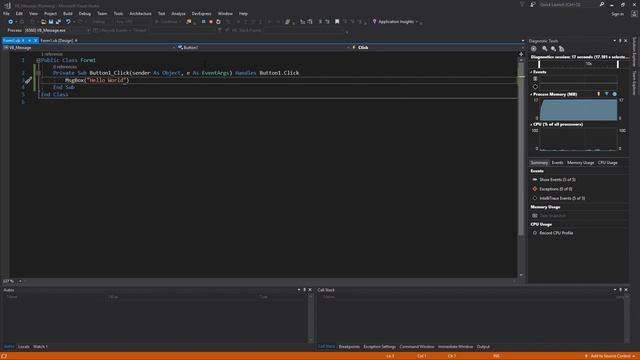Switch to the Breakpoints tab
This screenshot has height=360, width=640.
[x=349, y=347]
